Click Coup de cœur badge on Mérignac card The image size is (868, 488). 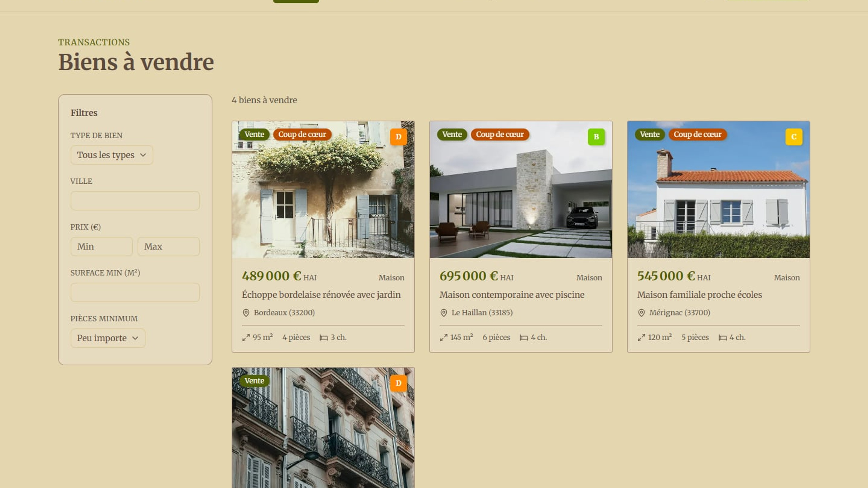[x=697, y=134]
